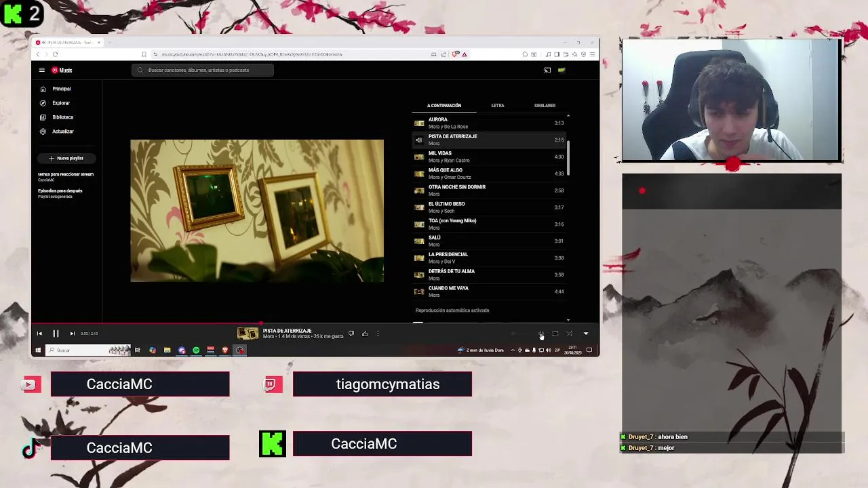Open Brave Rewards triangle icon
This screenshot has height=488, width=868.
pos(465,54)
